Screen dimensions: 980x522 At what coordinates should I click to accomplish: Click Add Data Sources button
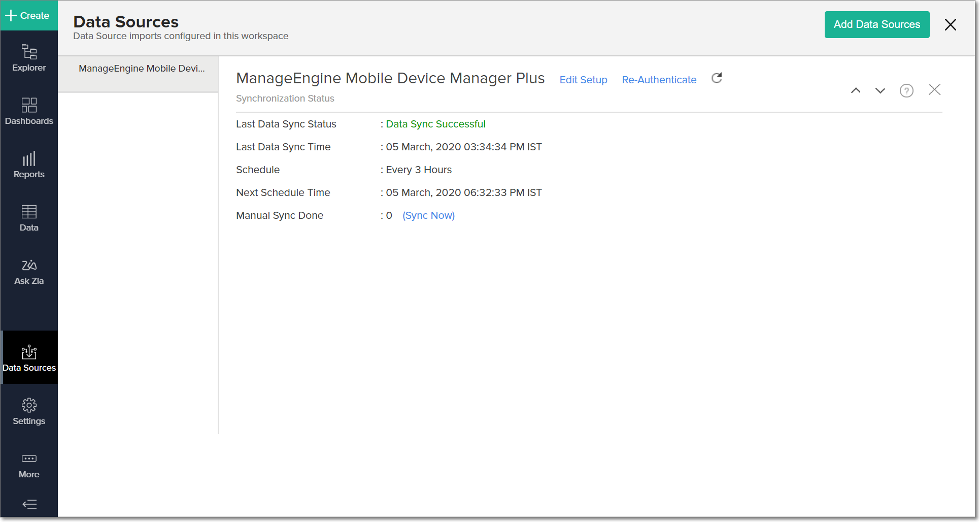pyautogui.click(x=876, y=24)
